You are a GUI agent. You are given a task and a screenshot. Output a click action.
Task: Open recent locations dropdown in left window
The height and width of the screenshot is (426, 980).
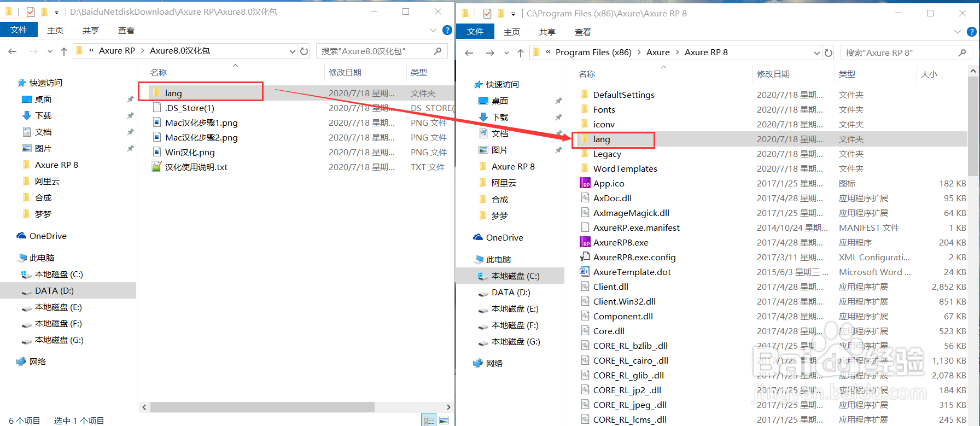point(50,51)
